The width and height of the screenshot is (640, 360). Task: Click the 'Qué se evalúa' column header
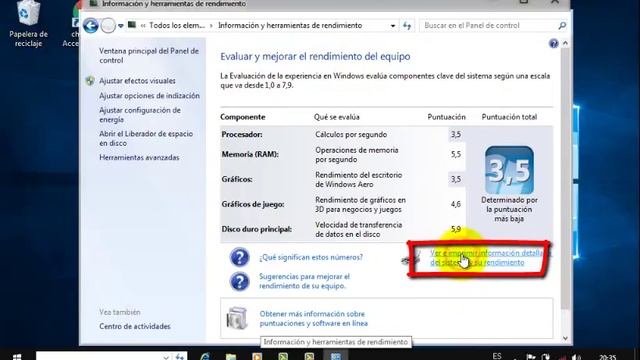[x=336, y=117]
